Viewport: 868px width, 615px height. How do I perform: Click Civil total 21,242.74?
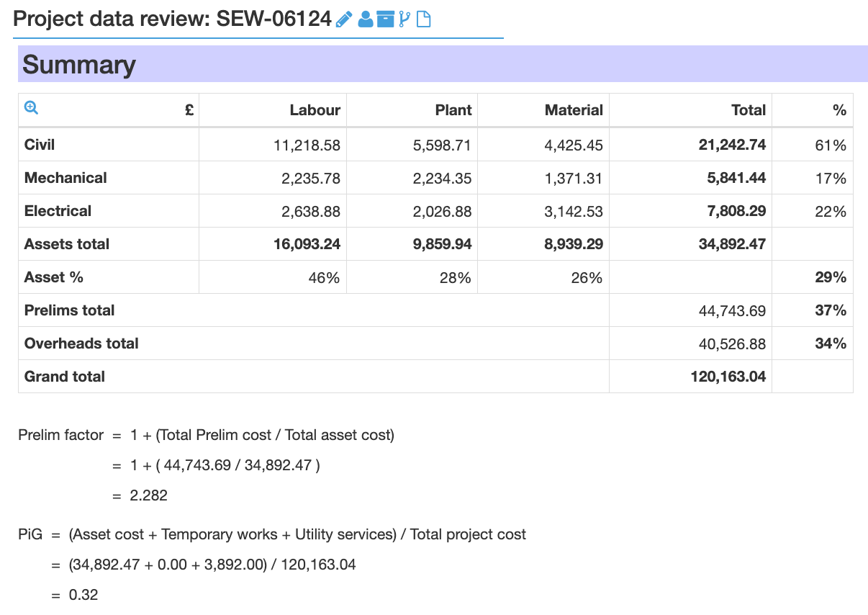[x=732, y=145]
